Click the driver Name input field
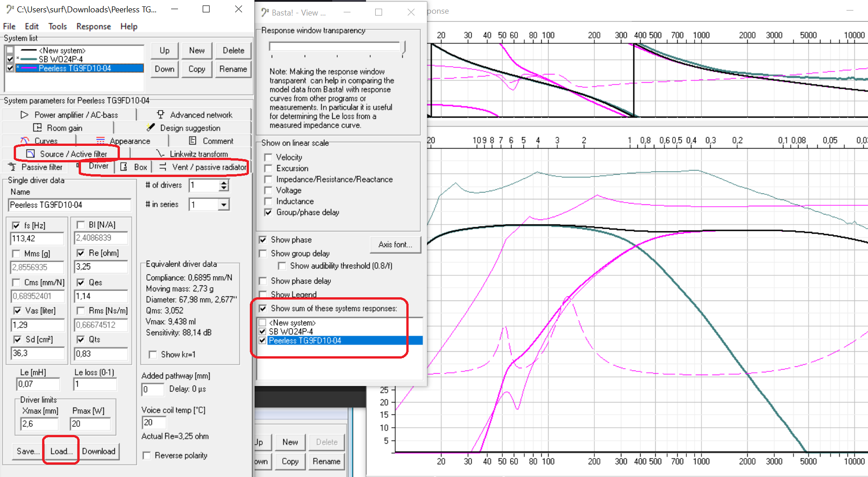The image size is (868, 477). [70, 205]
